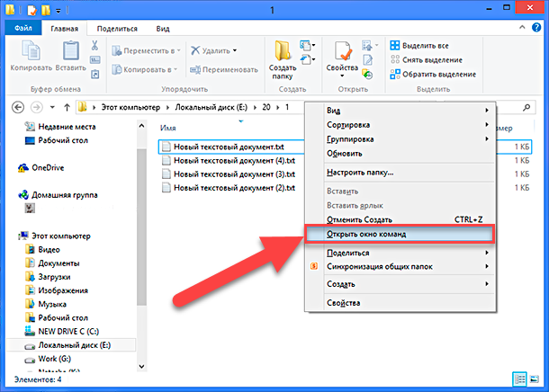The width and height of the screenshot is (549, 392).
Task: Click the Переименовать button
Action: tap(224, 69)
